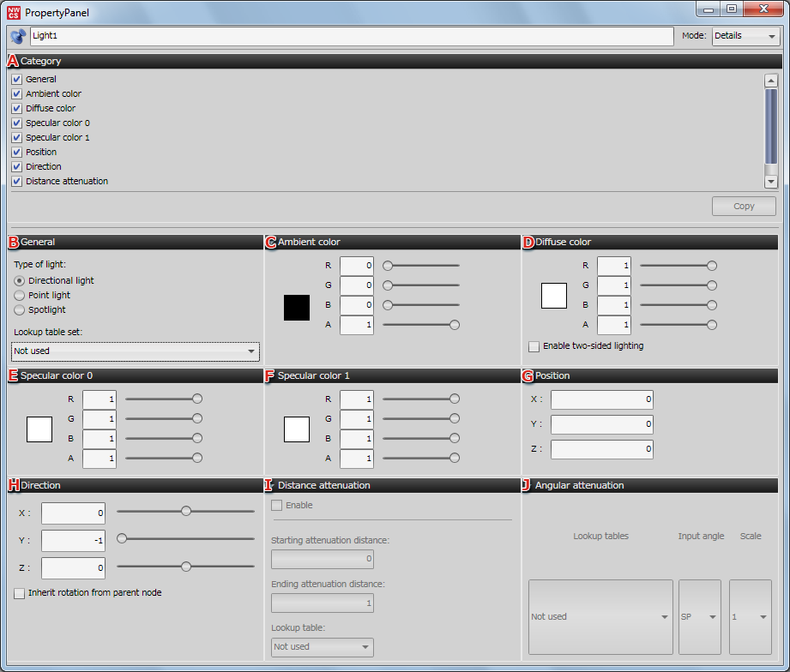790x672 pixels.
Task: Uncheck the Ambient color category checkbox
Action: pyautogui.click(x=17, y=93)
